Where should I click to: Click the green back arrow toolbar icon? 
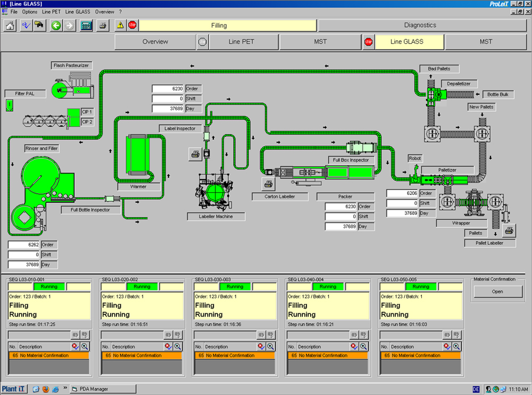point(56,26)
